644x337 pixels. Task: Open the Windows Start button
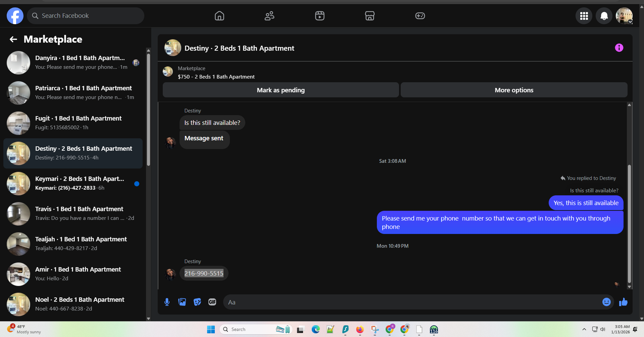click(x=211, y=330)
